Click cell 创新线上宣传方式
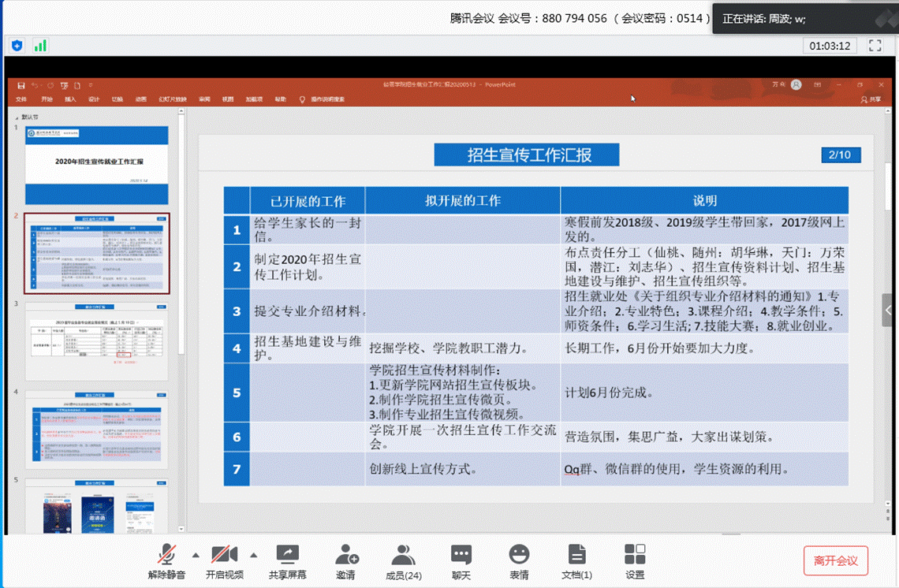Image resolution: width=899 pixels, height=588 pixels. [463, 469]
